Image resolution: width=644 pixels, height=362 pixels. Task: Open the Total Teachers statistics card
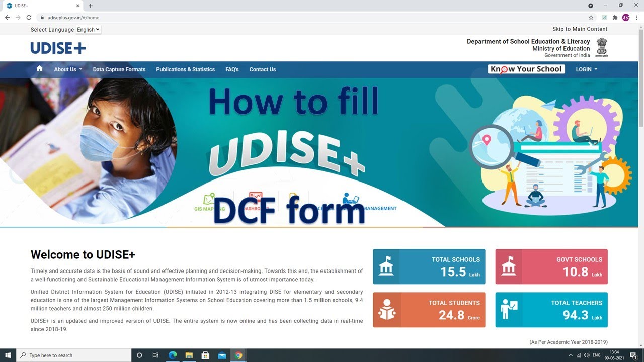pos(551,310)
